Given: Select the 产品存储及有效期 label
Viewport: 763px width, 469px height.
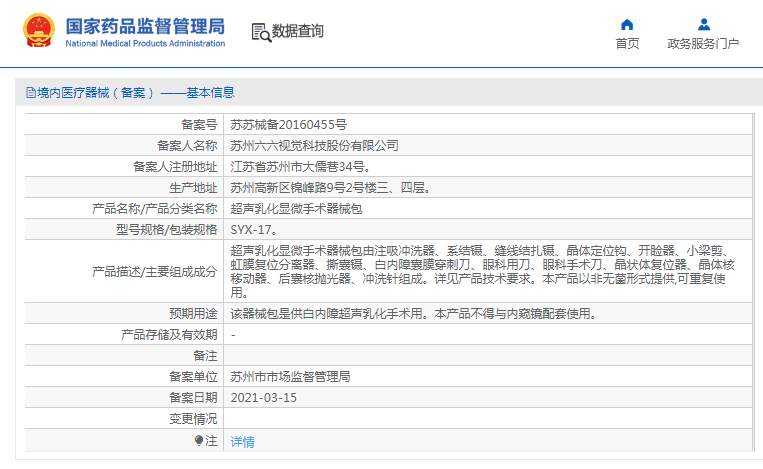Looking at the screenshot, I should (169, 334).
